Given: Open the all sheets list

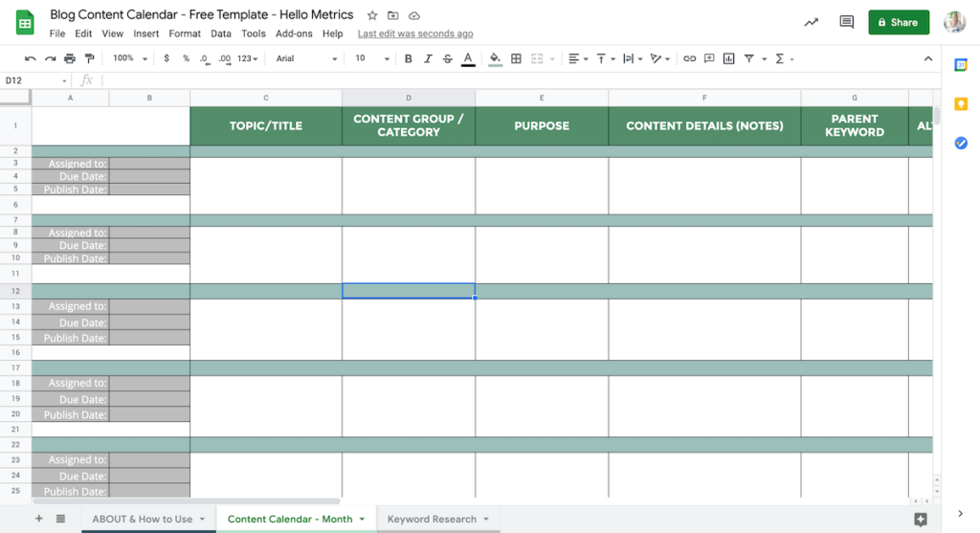Looking at the screenshot, I should click(x=60, y=519).
